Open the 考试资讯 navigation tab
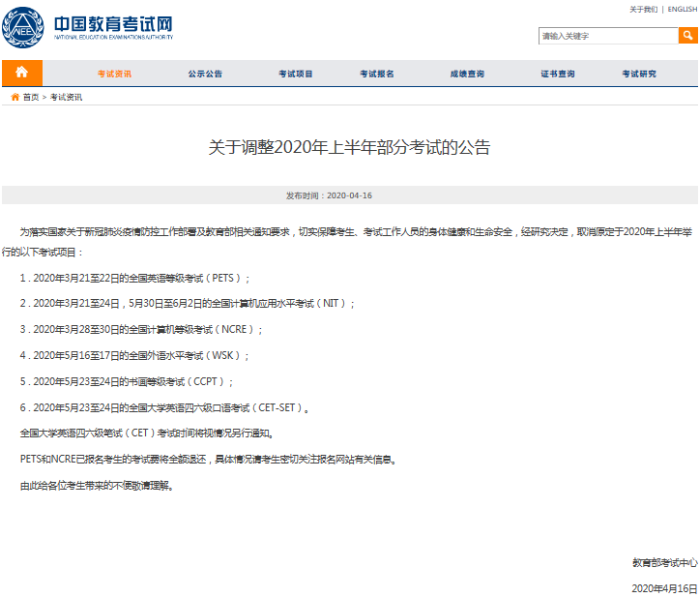 point(114,74)
